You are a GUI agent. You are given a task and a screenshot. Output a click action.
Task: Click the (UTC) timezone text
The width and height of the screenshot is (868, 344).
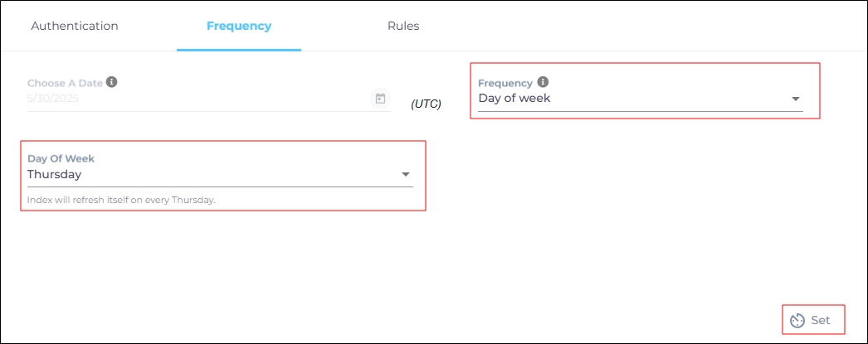(x=427, y=104)
